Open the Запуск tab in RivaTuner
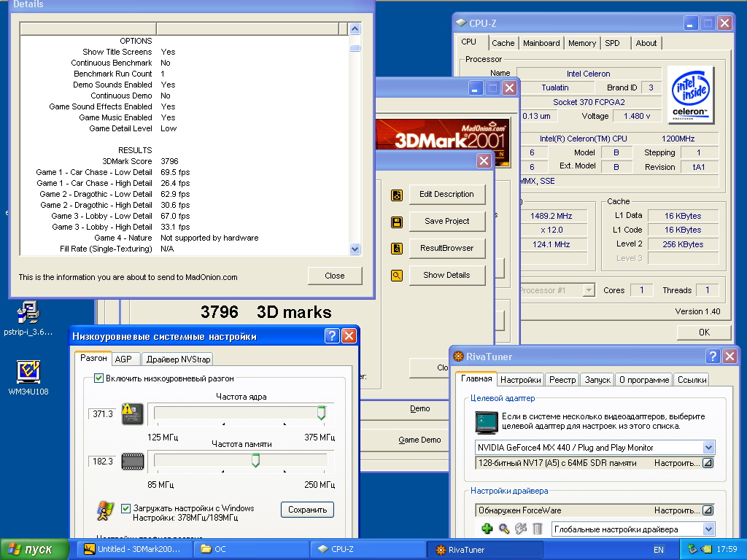This screenshot has height=560, width=747. pos(597,380)
